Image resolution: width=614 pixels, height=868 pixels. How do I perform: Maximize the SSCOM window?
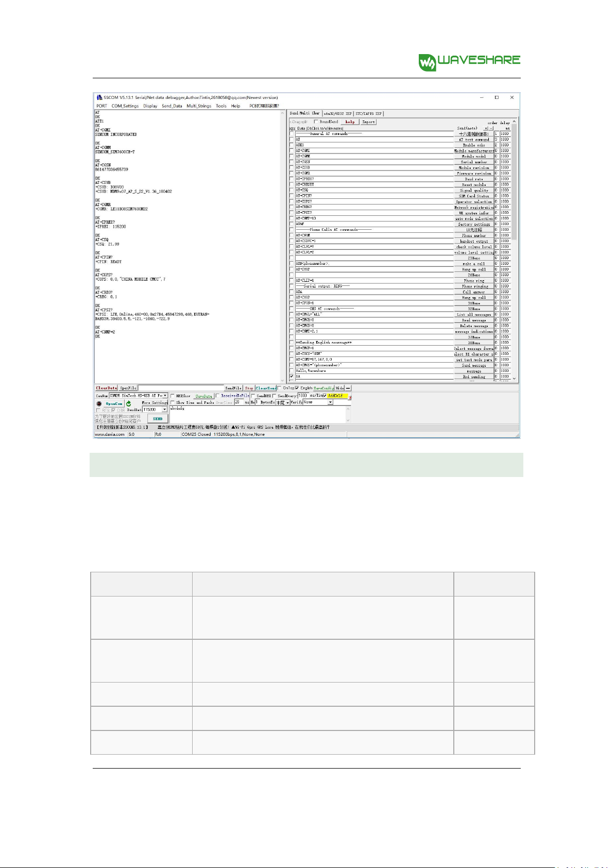coord(497,97)
